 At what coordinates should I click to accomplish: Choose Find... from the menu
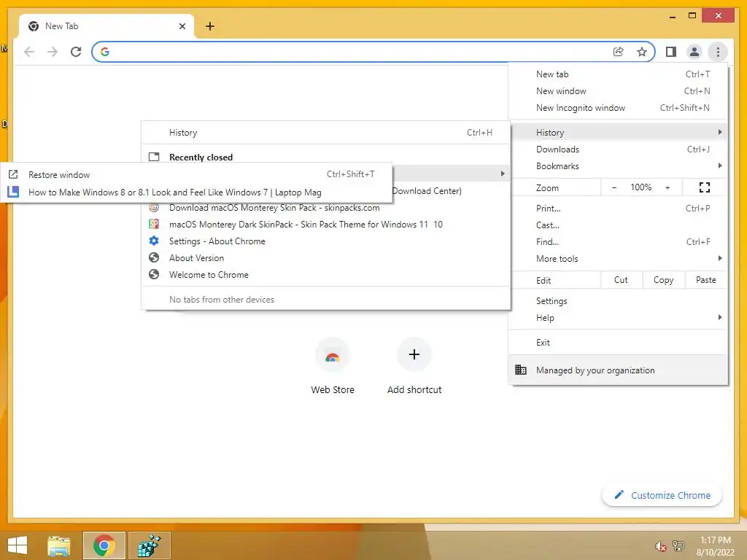point(618,242)
